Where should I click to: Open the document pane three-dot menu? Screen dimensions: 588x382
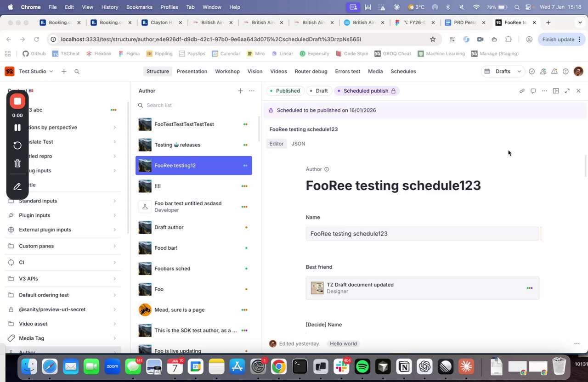[544, 91]
